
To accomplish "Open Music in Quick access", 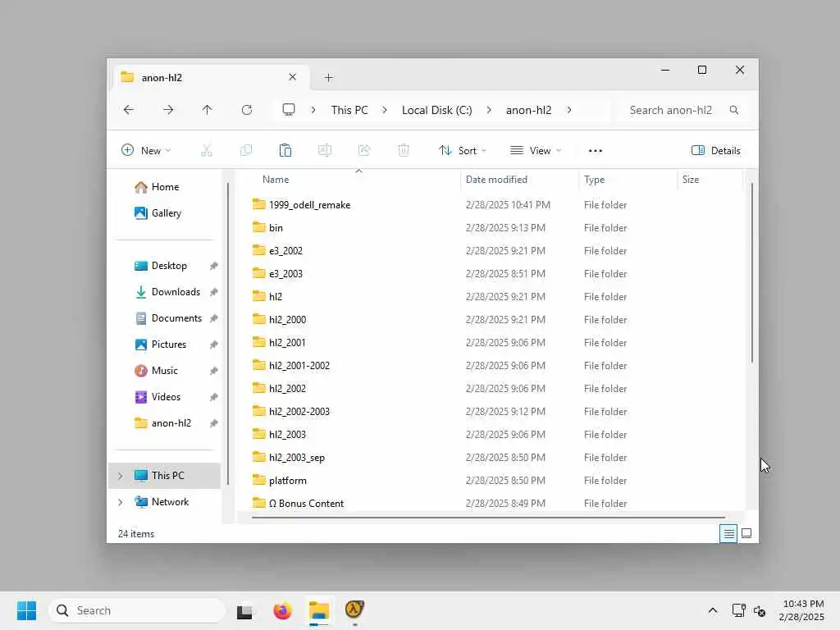I will pos(164,371).
